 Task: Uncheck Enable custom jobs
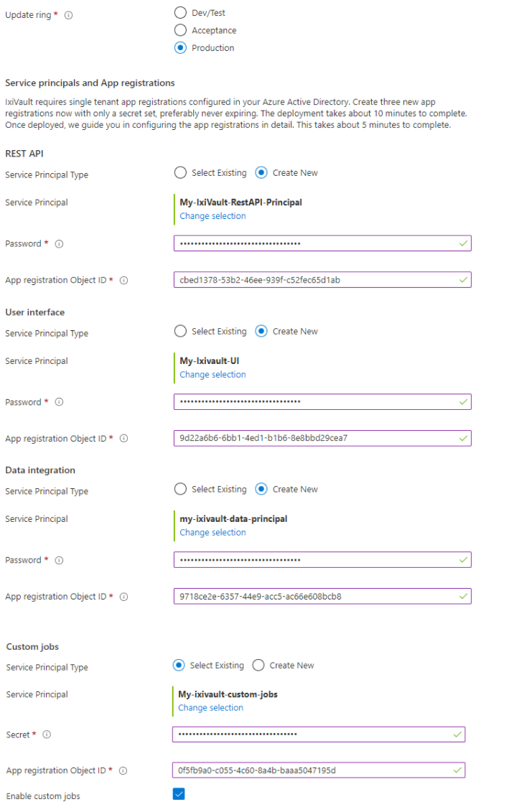point(179,793)
